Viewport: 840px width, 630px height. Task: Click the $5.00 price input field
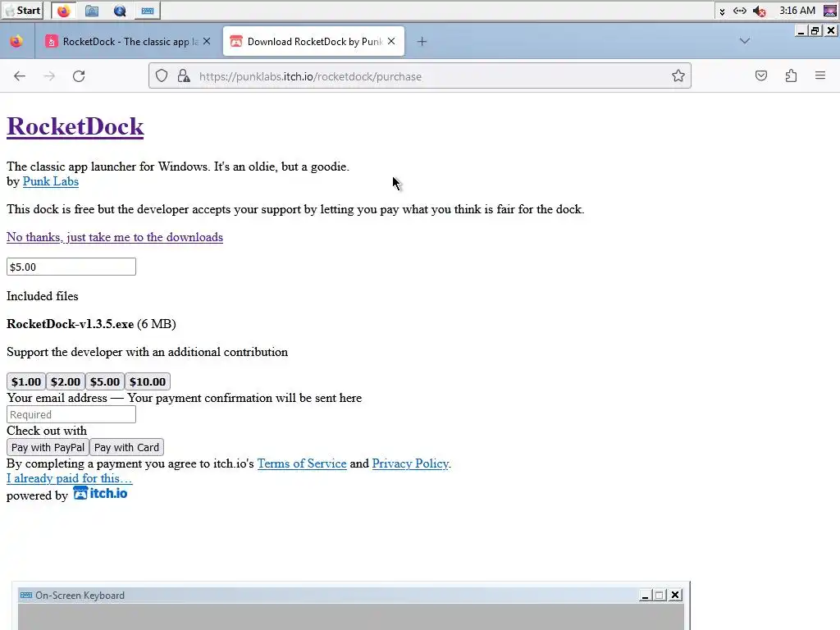pyautogui.click(x=71, y=267)
